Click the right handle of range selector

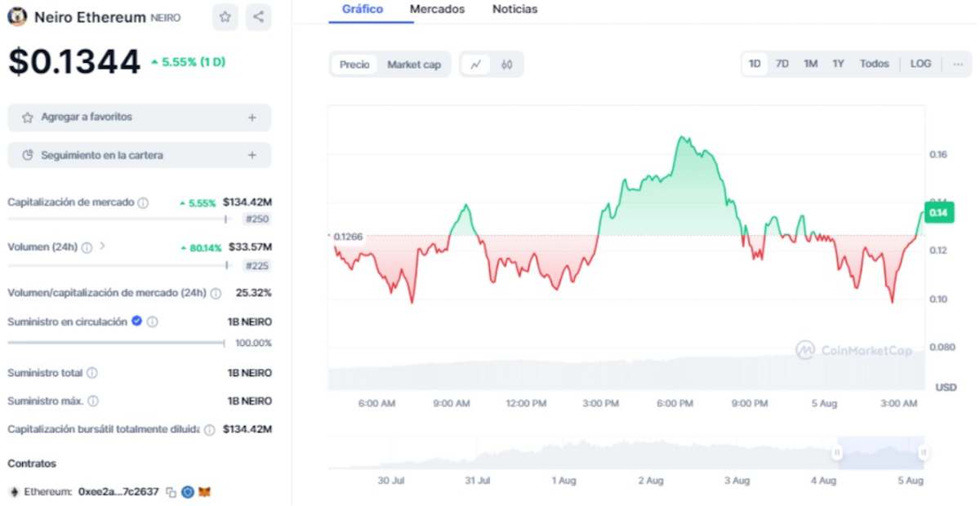[923, 452]
